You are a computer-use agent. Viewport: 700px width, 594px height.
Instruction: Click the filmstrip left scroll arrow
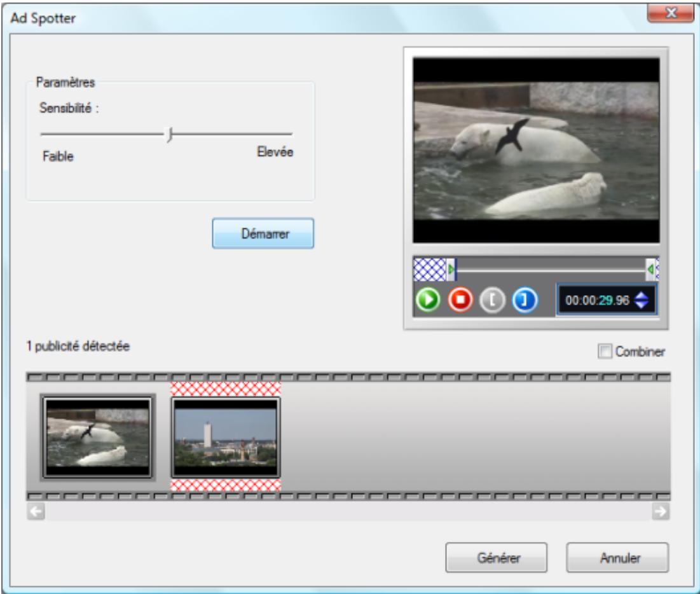tap(36, 511)
